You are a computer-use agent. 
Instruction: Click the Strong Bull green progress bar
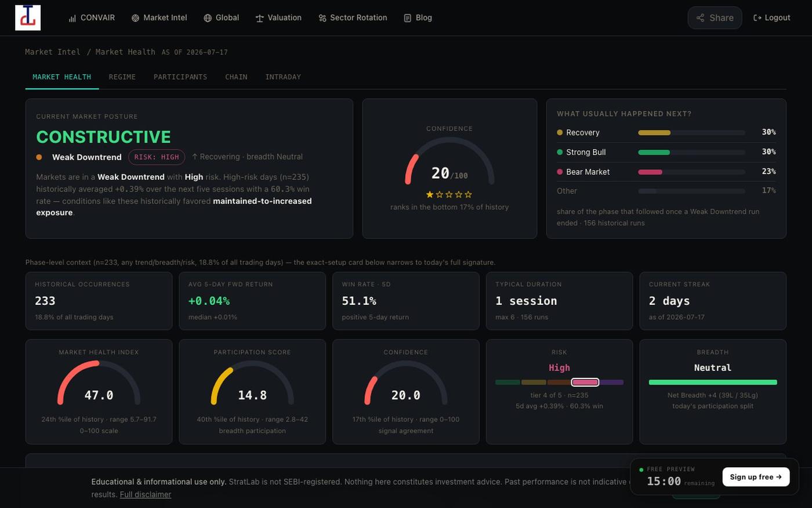(x=691, y=153)
